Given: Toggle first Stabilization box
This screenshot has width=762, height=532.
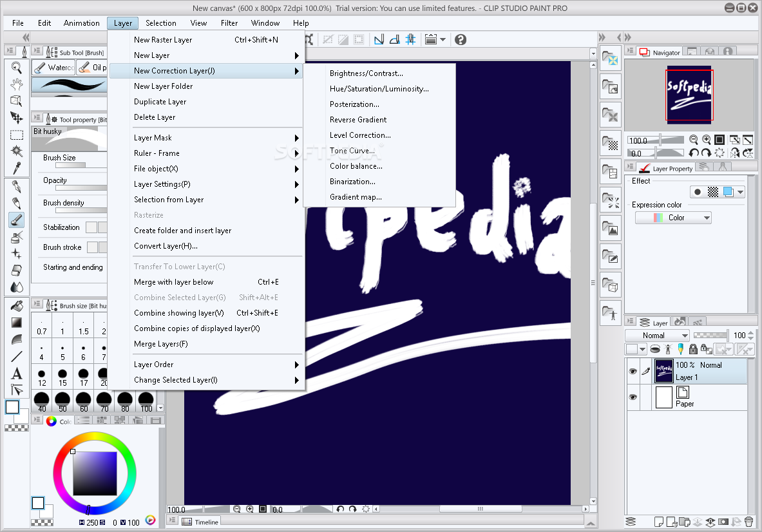Looking at the screenshot, I should click(x=91, y=227).
